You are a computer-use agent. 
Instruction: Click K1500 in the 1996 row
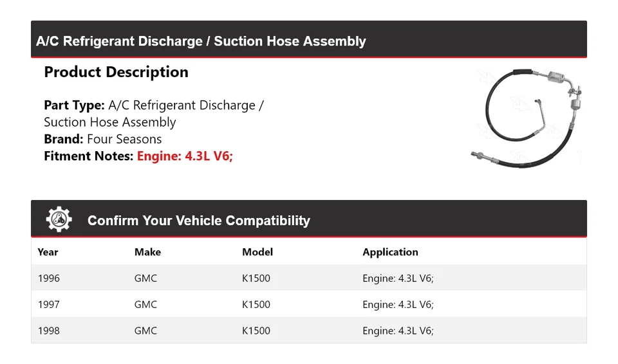(256, 278)
